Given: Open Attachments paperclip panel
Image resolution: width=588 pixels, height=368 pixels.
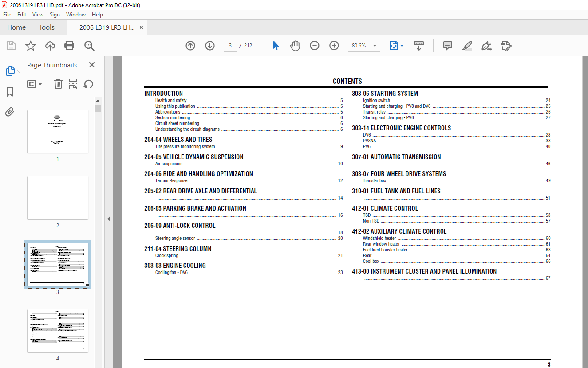Looking at the screenshot, I should [x=10, y=112].
